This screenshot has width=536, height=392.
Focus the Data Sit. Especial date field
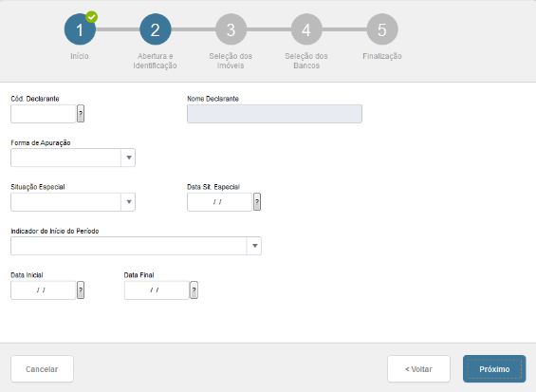point(219,202)
